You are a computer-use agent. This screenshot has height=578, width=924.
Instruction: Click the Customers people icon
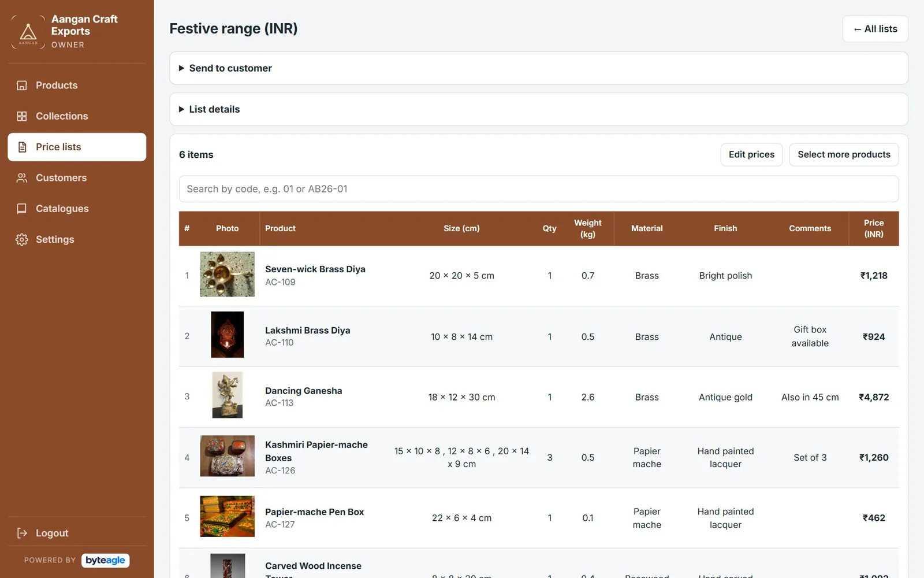pos(22,178)
